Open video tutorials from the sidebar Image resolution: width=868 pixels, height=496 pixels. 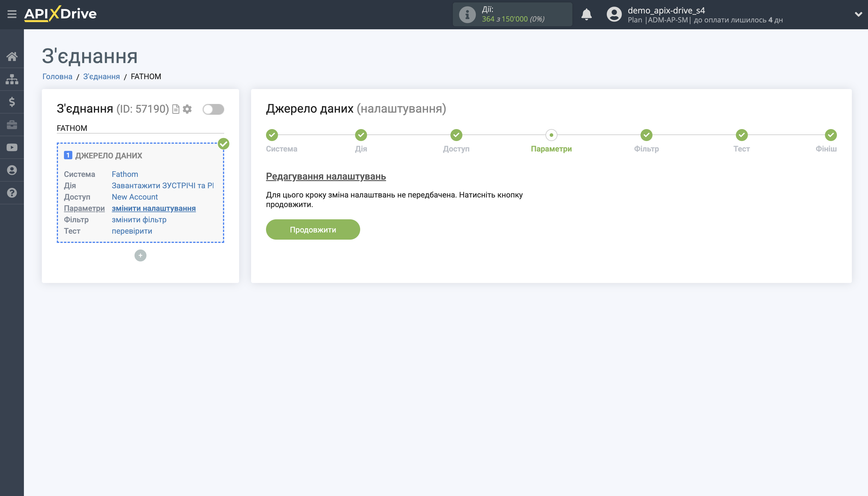[12, 147]
